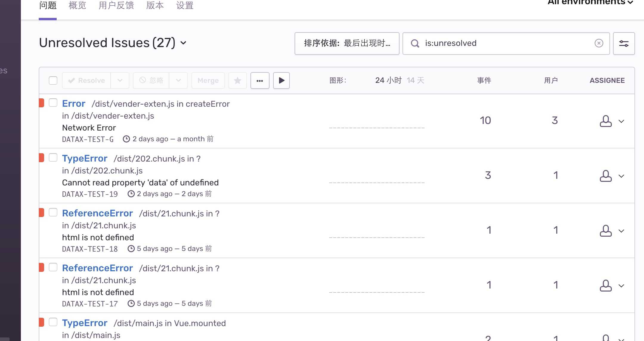Switch graph to 24 小时

tap(388, 80)
